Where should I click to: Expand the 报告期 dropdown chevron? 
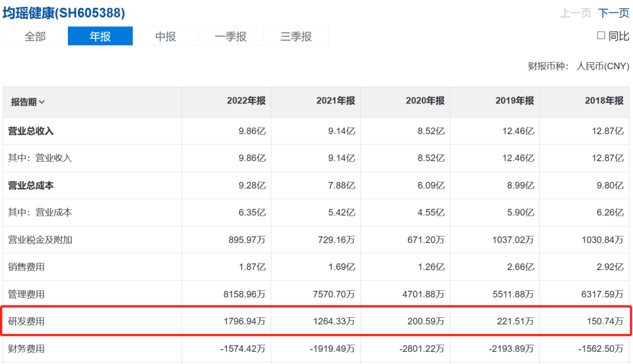pyautogui.click(x=42, y=103)
